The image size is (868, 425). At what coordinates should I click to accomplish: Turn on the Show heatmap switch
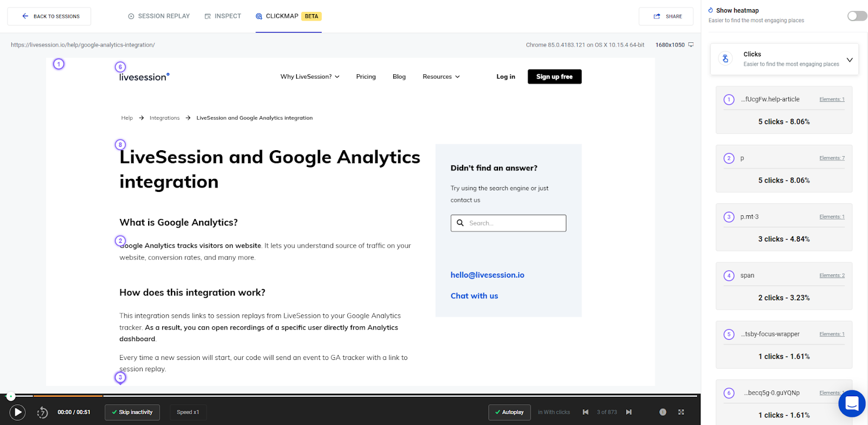(857, 16)
